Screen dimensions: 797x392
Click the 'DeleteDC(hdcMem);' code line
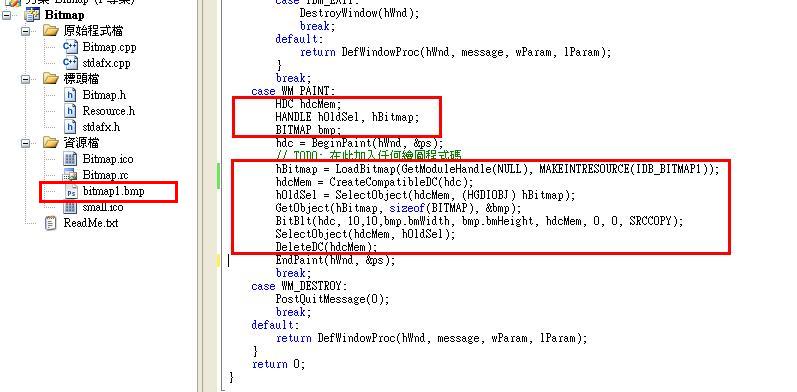327,248
